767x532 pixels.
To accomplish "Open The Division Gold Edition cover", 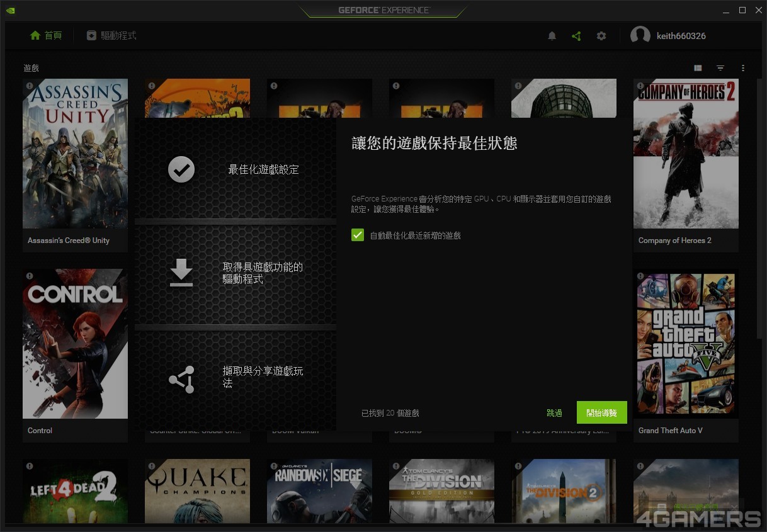I will (441, 491).
